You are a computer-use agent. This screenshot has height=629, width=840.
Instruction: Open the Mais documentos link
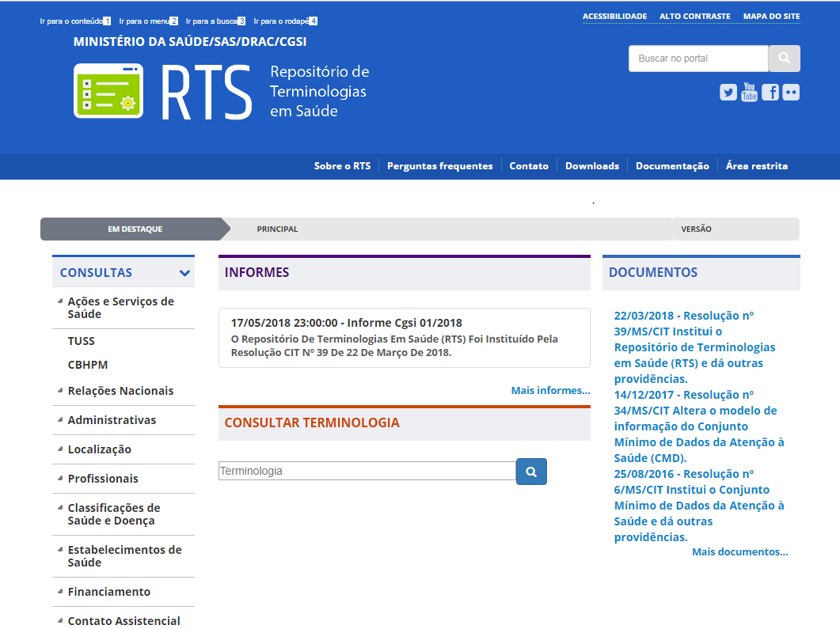point(739,552)
